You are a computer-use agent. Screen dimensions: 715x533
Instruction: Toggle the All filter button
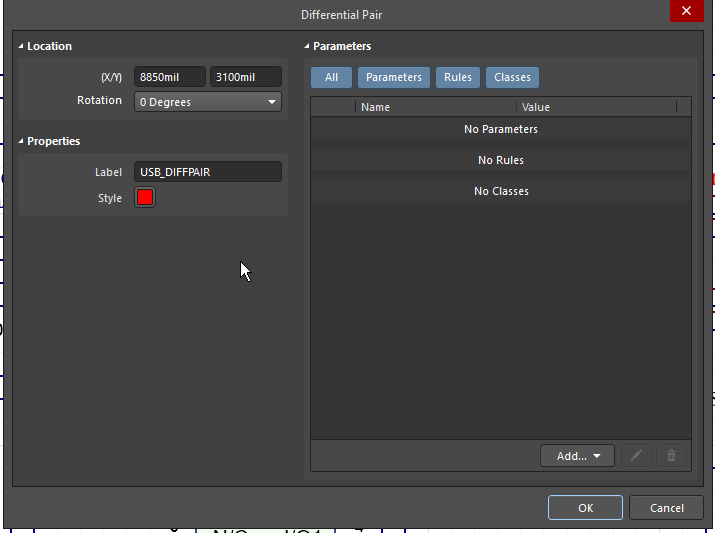click(x=332, y=78)
